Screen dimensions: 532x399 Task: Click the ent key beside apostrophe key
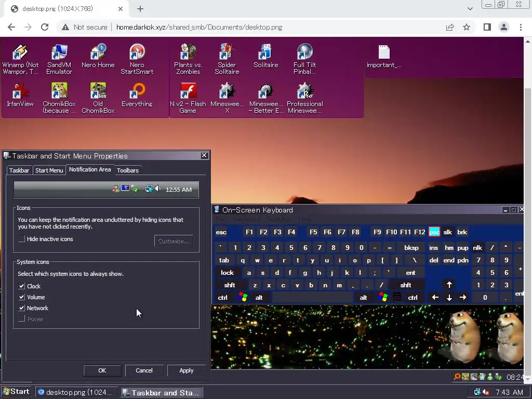pos(410,273)
